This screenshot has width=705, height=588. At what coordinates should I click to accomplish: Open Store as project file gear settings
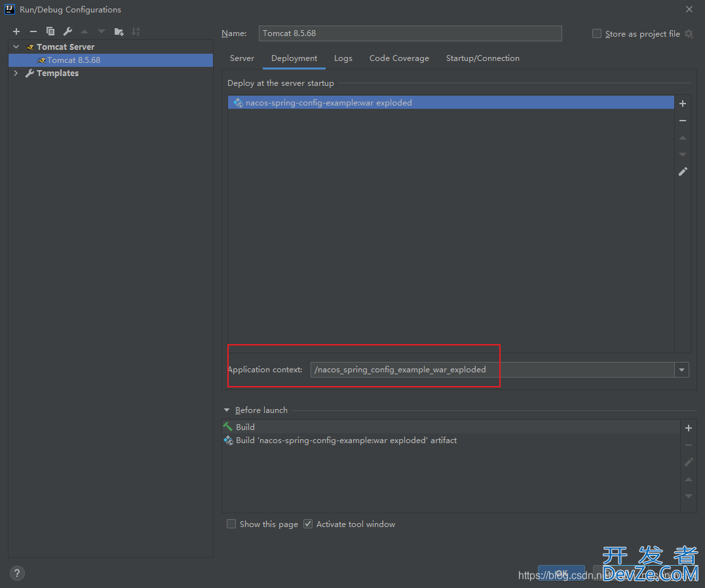click(x=689, y=33)
